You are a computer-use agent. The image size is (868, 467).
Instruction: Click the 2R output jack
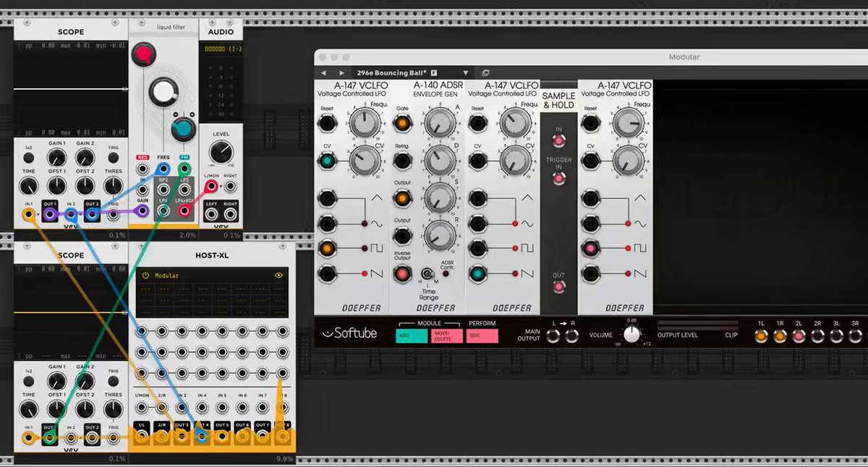point(818,336)
